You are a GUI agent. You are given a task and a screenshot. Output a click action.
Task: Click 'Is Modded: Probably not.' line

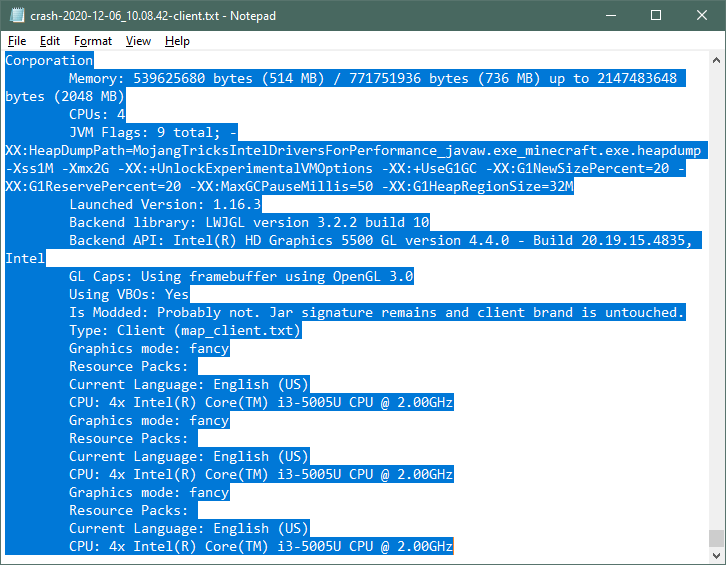click(376, 313)
